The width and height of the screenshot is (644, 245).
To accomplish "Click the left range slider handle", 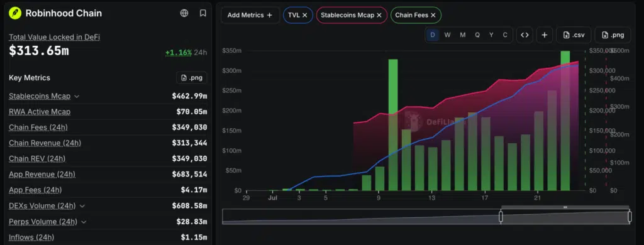I will coord(501,217).
